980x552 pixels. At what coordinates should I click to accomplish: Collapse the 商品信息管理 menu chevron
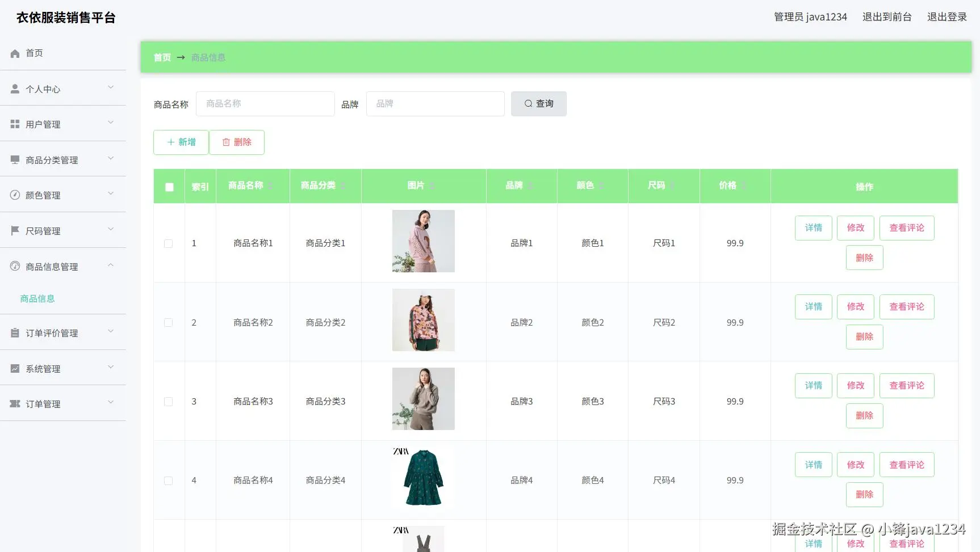pyautogui.click(x=111, y=265)
